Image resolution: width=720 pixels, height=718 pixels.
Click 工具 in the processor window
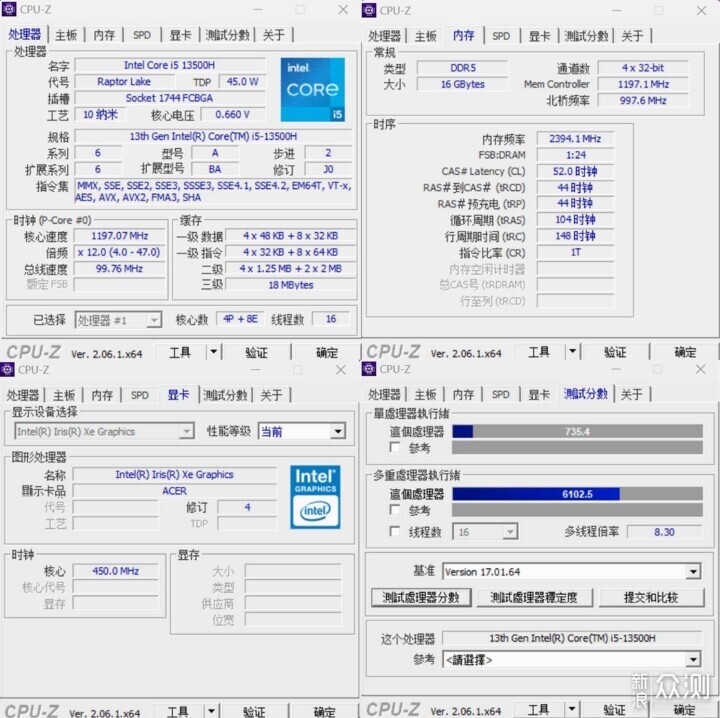180,353
